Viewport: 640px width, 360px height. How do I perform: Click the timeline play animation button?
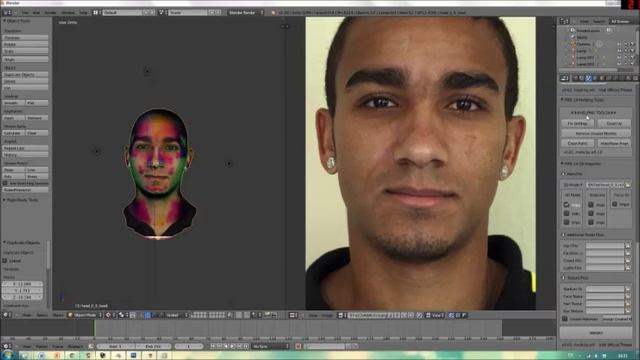pyautogui.click(x=232, y=346)
